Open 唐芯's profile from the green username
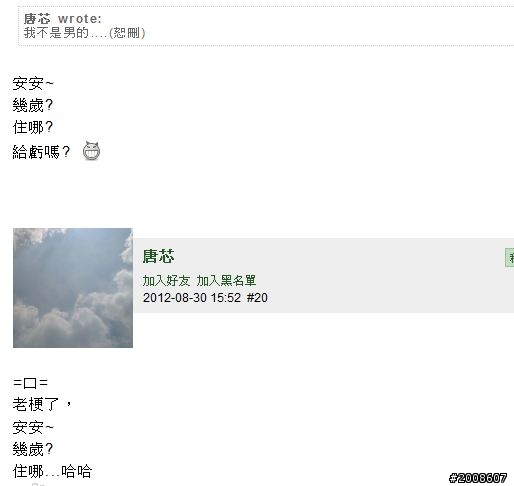The image size is (514, 486). pyautogui.click(x=159, y=257)
